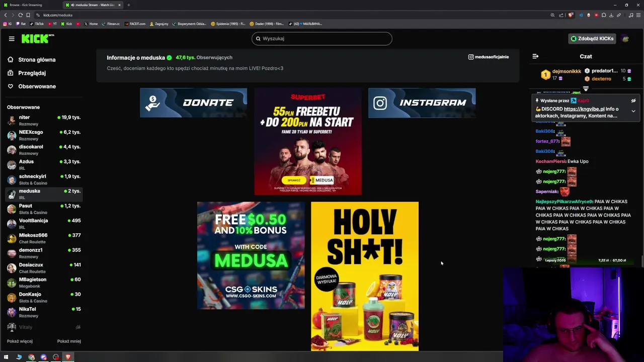The width and height of the screenshot is (644, 362).
Task: Open schneckyirl channel in followed list
Action: coord(44,179)
